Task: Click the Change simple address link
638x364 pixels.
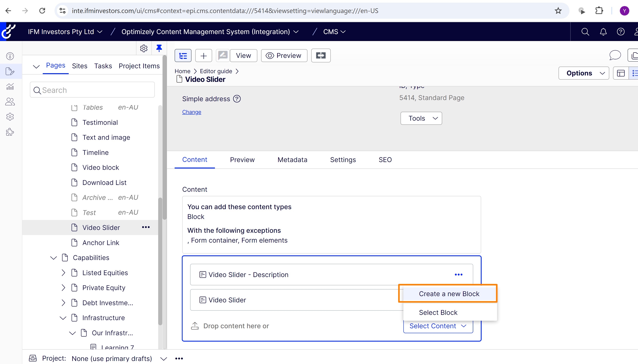Action: point(192,112)
